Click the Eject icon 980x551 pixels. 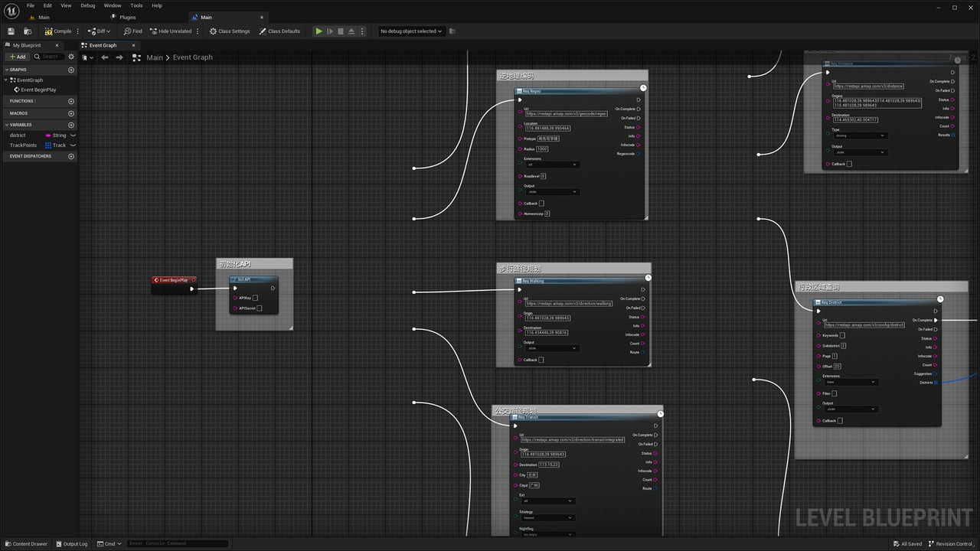click(x=351, y=31)
